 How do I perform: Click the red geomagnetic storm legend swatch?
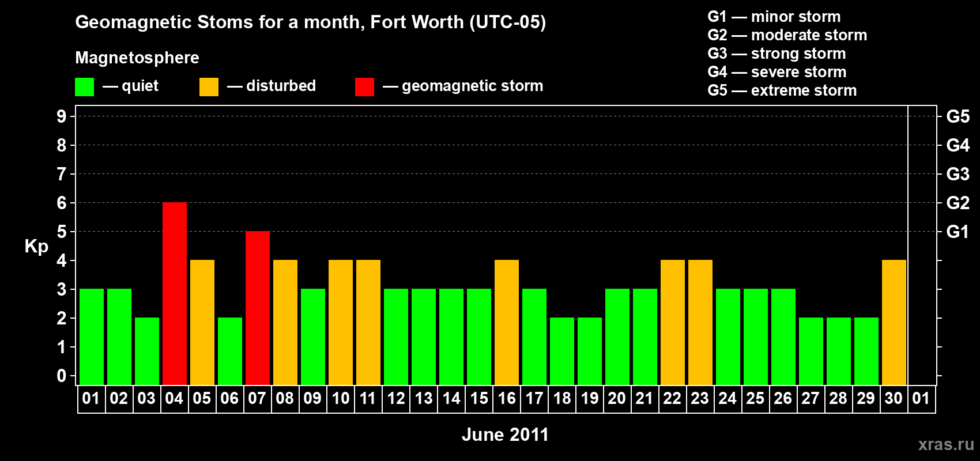click(x=364, y=87)
